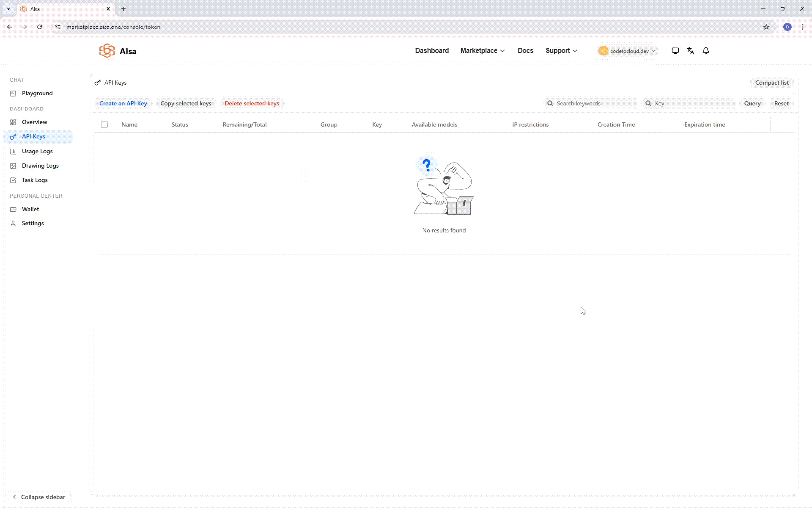Image resolution: width=812 pixels, height=508 pixels.
Task: Focus the Search keywords field
Action: [x=594, y=103]
